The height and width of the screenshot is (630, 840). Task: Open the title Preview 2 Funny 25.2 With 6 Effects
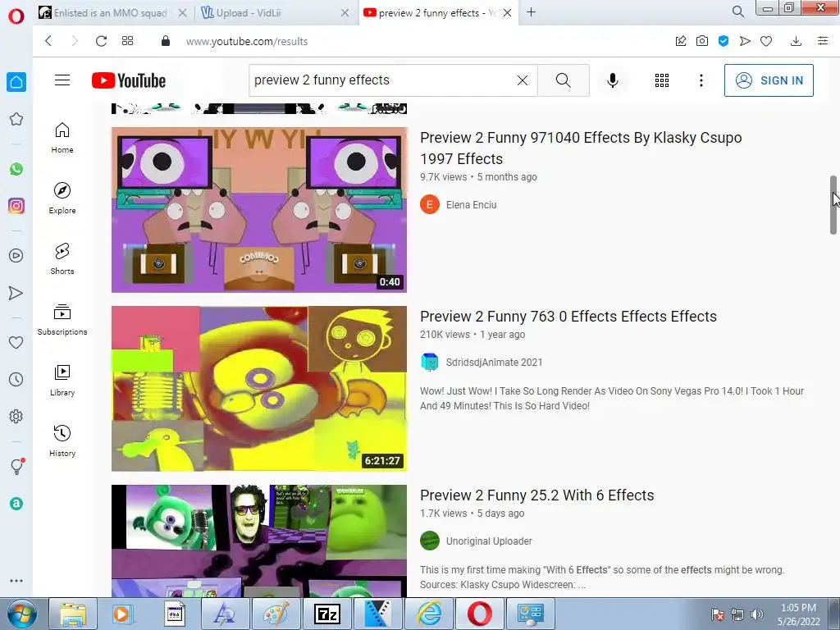point(536,495)
